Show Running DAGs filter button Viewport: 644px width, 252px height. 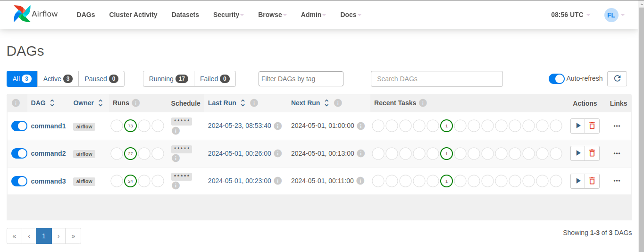click(168, 79)
